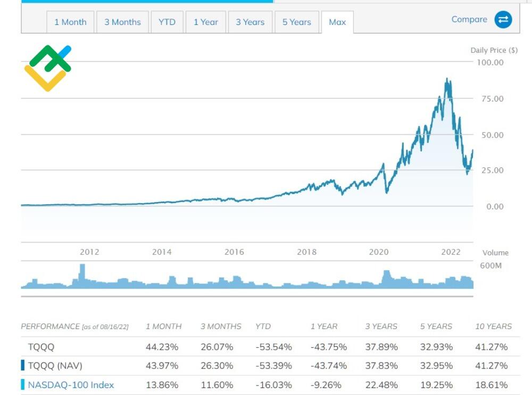Click TQQQ (NAV) 5 years value 32.95%
532x395 pixels.
(x=436, y=366)
